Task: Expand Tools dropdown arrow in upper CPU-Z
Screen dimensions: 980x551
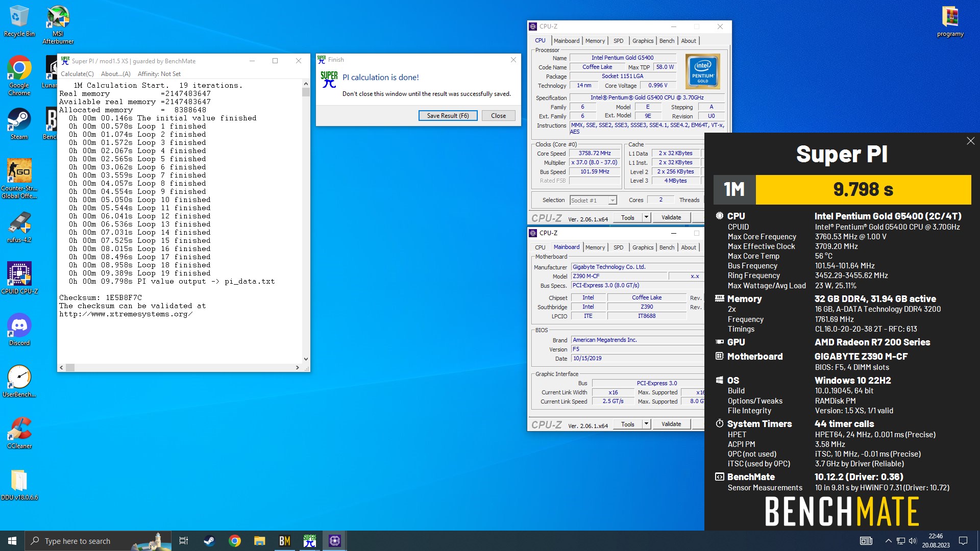Action: pos(646,218)
